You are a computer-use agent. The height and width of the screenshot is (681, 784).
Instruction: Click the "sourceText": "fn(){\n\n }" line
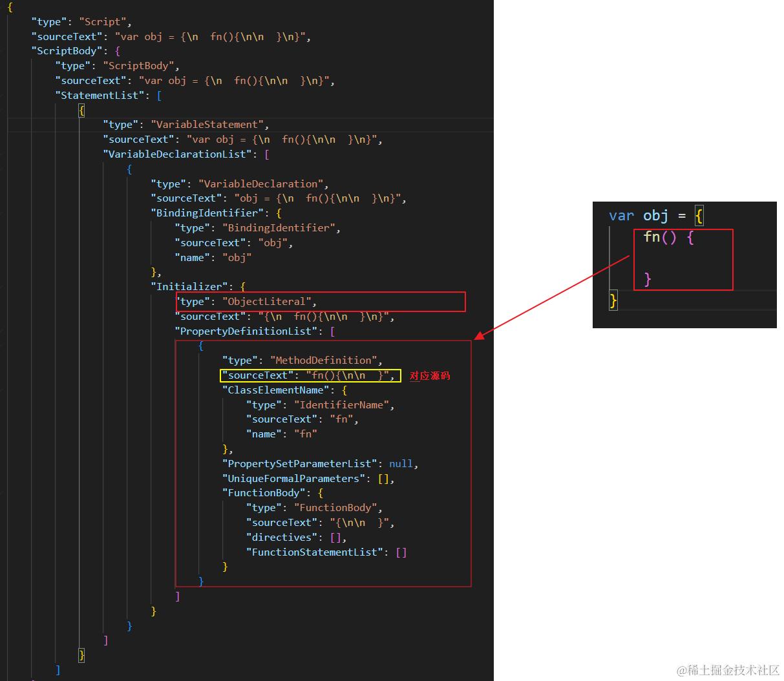coord(308,376)
